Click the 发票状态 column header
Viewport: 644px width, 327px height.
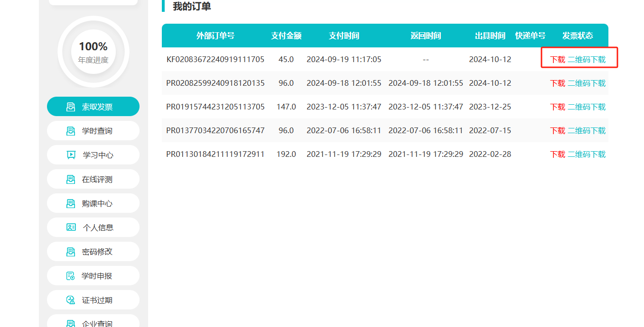click(x=578, y=36)
